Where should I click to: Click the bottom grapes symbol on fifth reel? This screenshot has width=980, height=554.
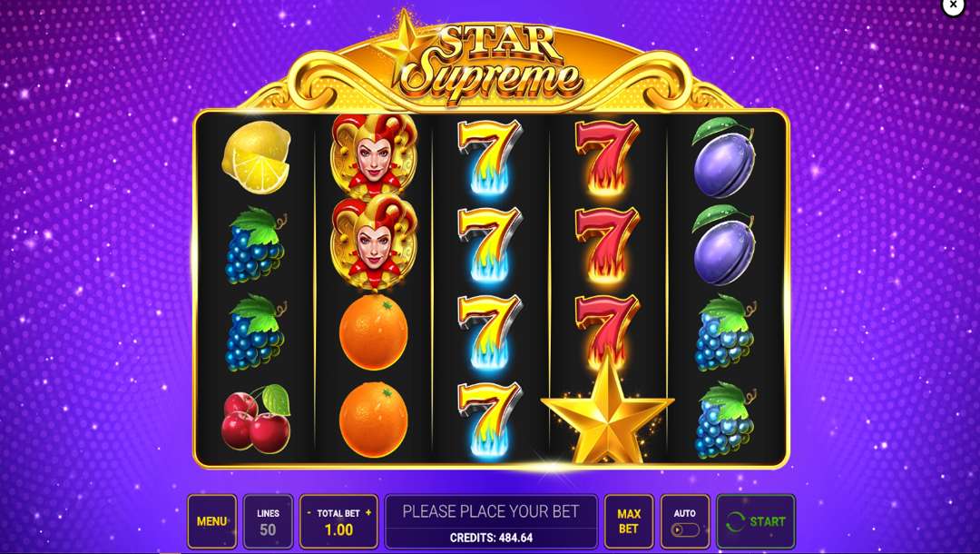coord(725,420)
